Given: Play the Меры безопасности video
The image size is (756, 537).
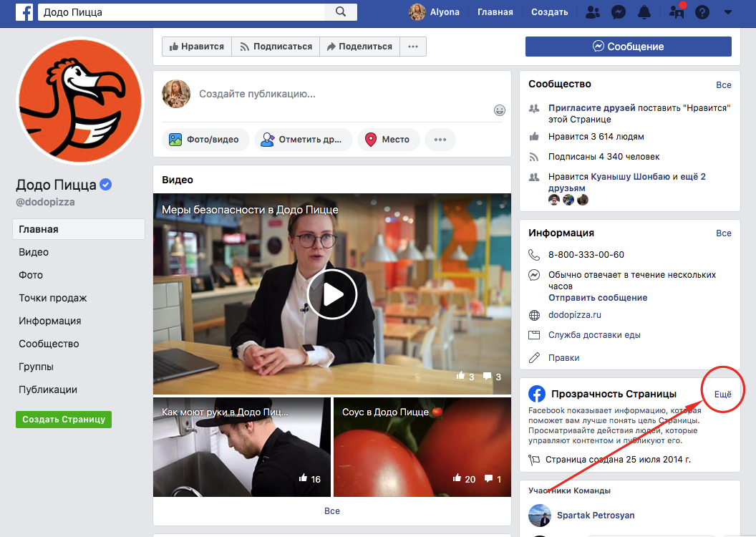Looking at the screenshot, I should click(x=332, y=294).
